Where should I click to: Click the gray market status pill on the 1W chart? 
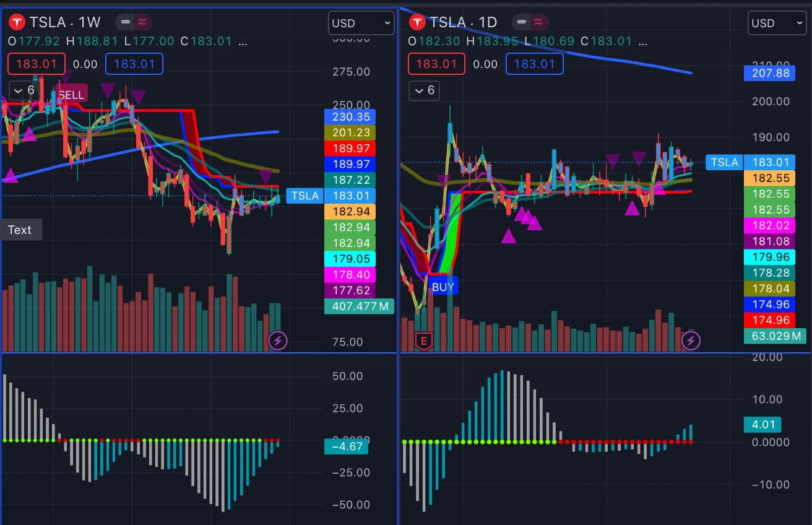click(126, 22)
